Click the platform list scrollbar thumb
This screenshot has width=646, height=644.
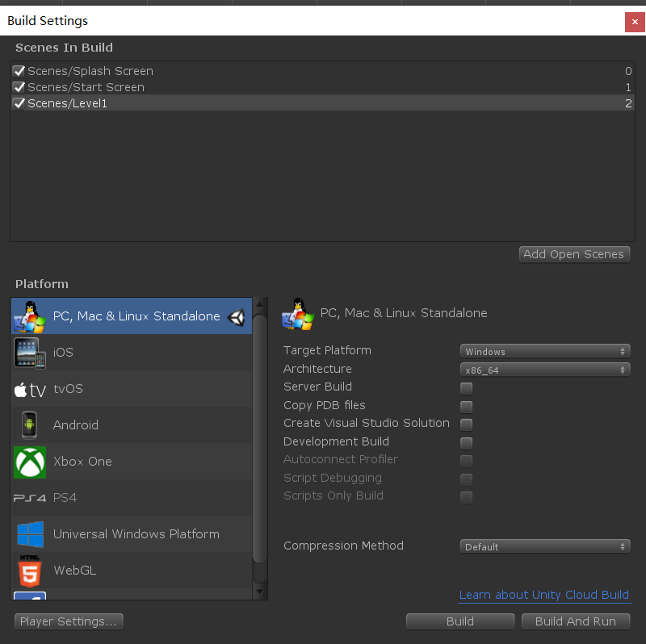259,438
